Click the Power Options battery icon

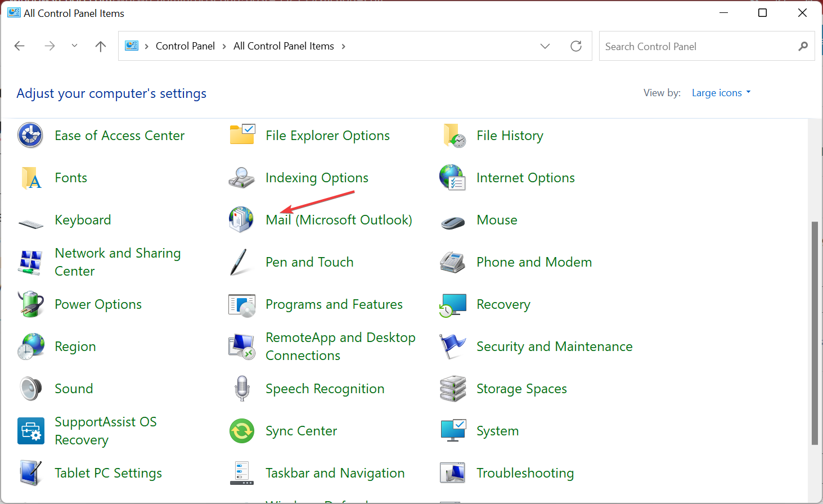pyautogui.click(x=30, y=304)
